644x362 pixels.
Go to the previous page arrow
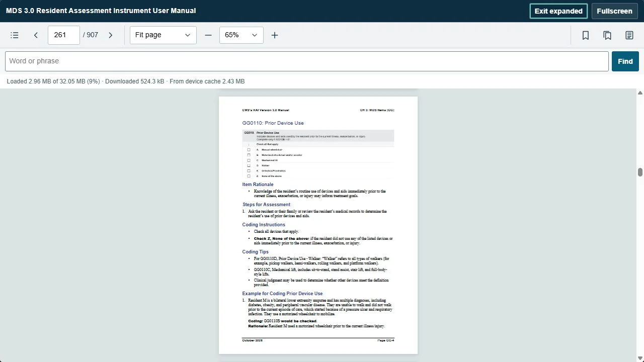36,35
